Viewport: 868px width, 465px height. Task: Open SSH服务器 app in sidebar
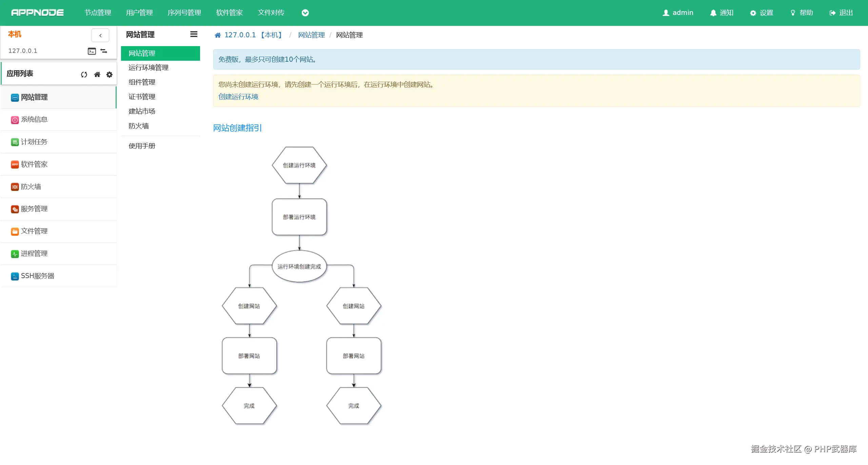pyautogui.click(x=37, y=276)
